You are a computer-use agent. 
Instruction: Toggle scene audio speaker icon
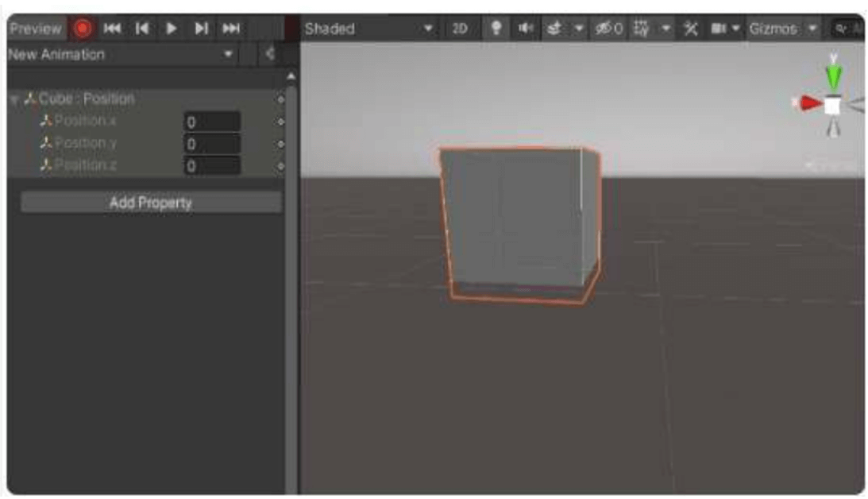click(525, 29)
